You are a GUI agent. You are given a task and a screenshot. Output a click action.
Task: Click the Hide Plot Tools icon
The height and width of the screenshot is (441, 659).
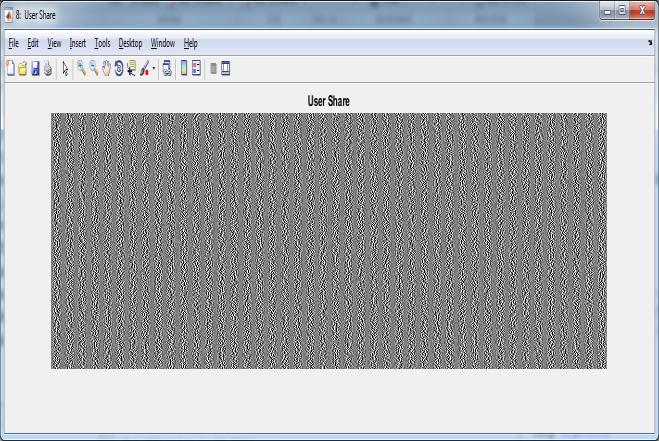[x=214, y=68]
